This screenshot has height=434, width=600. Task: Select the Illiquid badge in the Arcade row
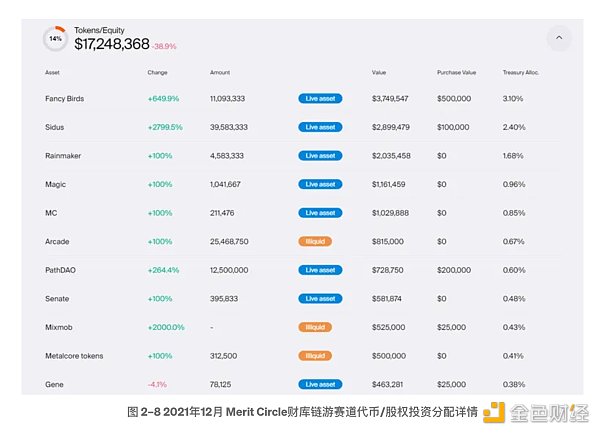314,241
